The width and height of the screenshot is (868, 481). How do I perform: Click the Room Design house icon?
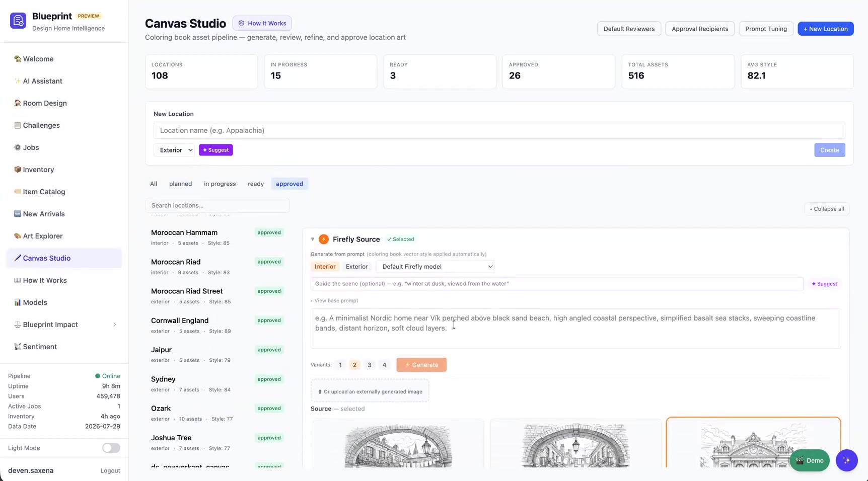(x=18, y=103)
